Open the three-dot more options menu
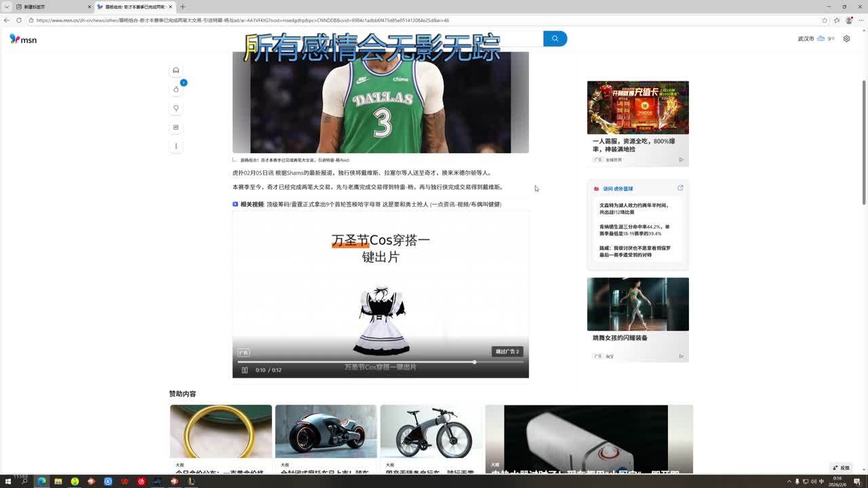Viewport: 868px width, 488px height. [176, 146]
